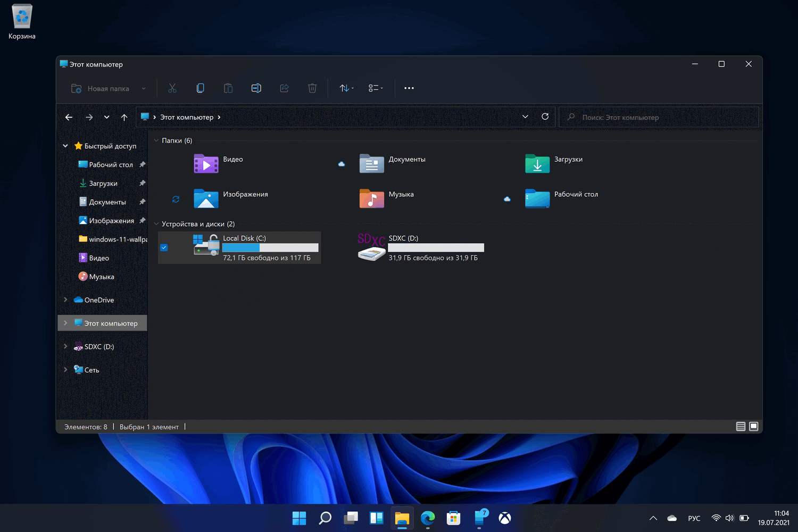The width and height of the screenshot is (798, 532).
Task: Click the Rename icon in toolbar
Action: pyautogui.click(x=256, y=88)
